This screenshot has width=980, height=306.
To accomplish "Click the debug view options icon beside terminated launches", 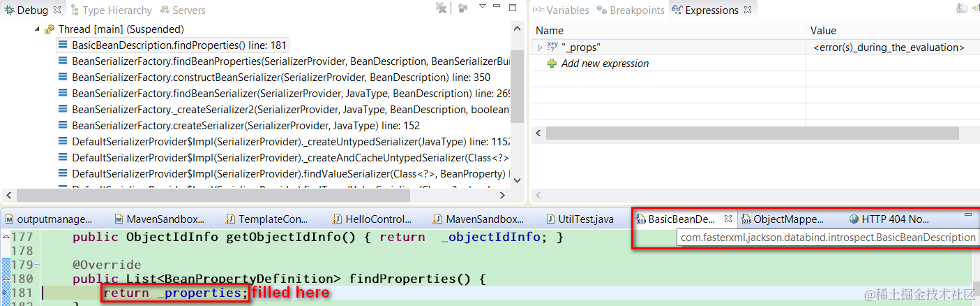I will pos(463,8).
